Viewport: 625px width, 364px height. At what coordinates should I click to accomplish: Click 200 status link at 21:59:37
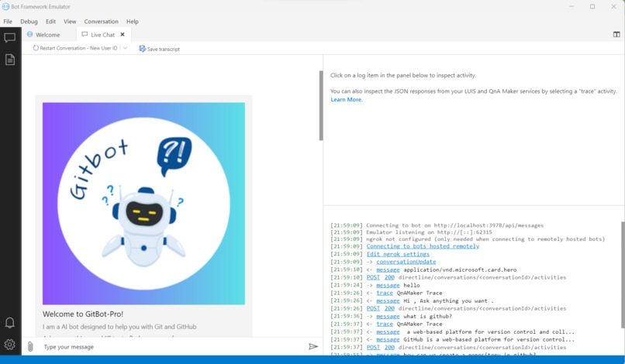click(389, 347)
